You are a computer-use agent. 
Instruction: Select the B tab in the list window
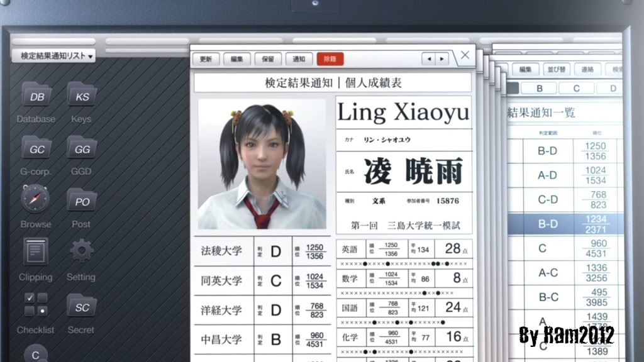point(539,88)
